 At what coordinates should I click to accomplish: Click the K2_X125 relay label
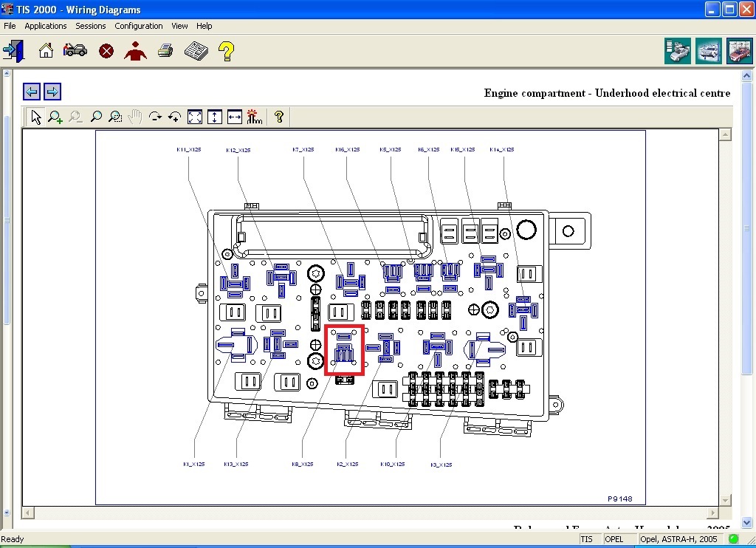[347, 465]
